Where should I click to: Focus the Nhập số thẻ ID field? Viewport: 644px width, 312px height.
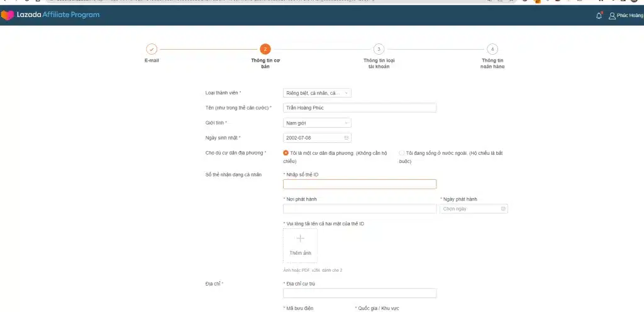(359, 184)
